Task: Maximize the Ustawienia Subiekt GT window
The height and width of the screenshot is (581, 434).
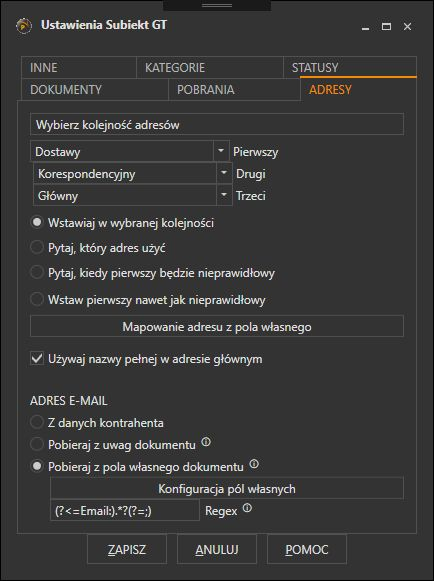Action: 386,27
